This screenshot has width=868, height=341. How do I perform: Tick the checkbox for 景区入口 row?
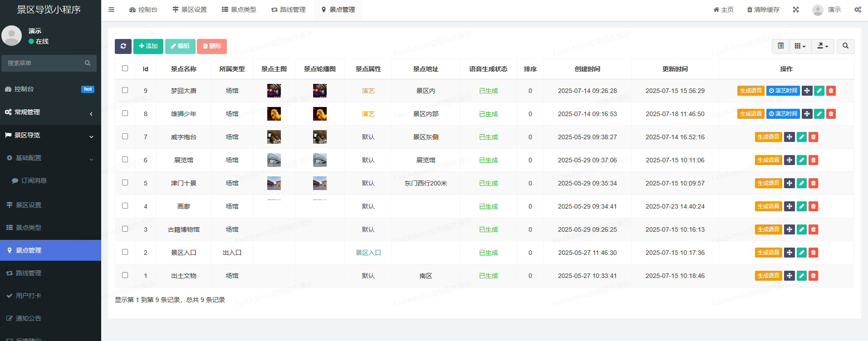125,252
